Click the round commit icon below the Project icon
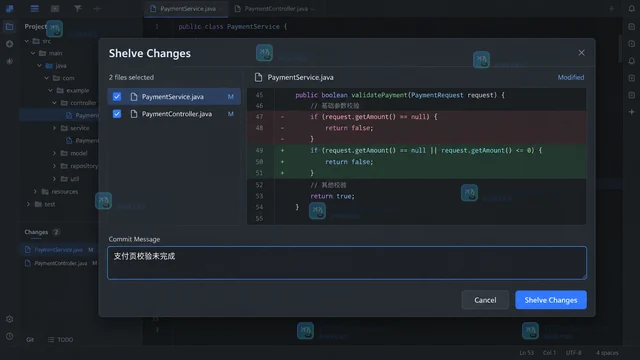The width and height of the screenshot is (640, 360). click(9, 44)
